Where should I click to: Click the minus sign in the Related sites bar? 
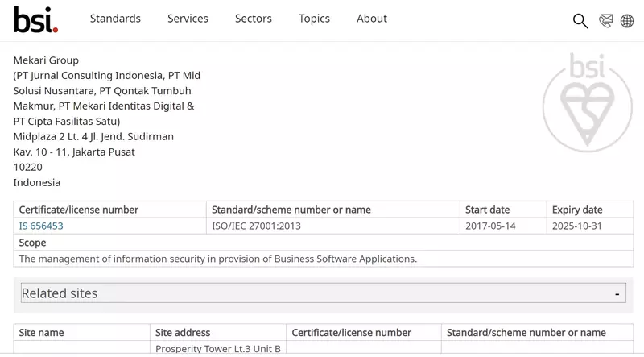point(617,294)
